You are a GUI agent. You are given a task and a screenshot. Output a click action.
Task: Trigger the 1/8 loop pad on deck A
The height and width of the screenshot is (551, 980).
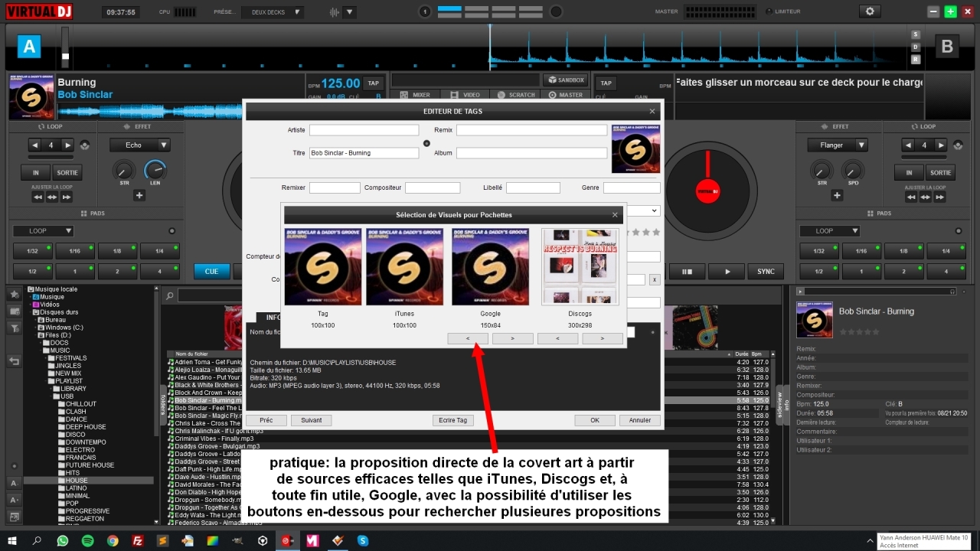pos(117,251)
